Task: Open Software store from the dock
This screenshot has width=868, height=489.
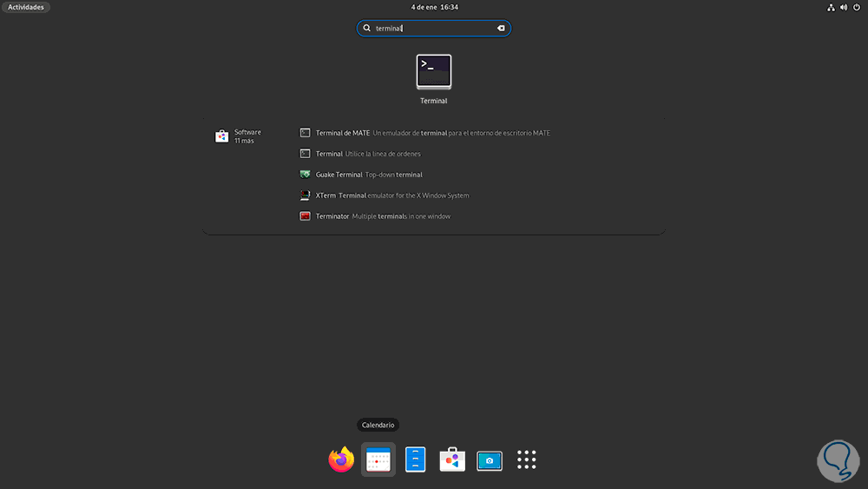Action: 452,459
